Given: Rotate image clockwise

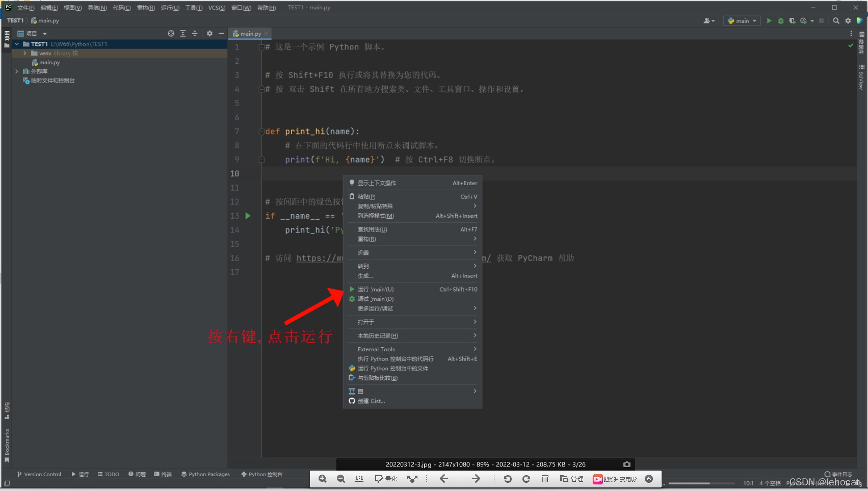Looking at the screenshot, I should [526, 479].
